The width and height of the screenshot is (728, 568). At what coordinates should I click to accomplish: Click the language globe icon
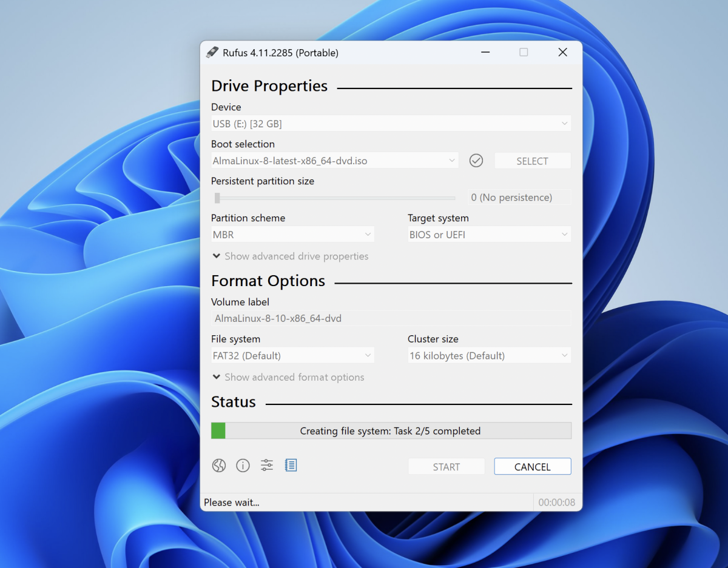click(219, 466)
